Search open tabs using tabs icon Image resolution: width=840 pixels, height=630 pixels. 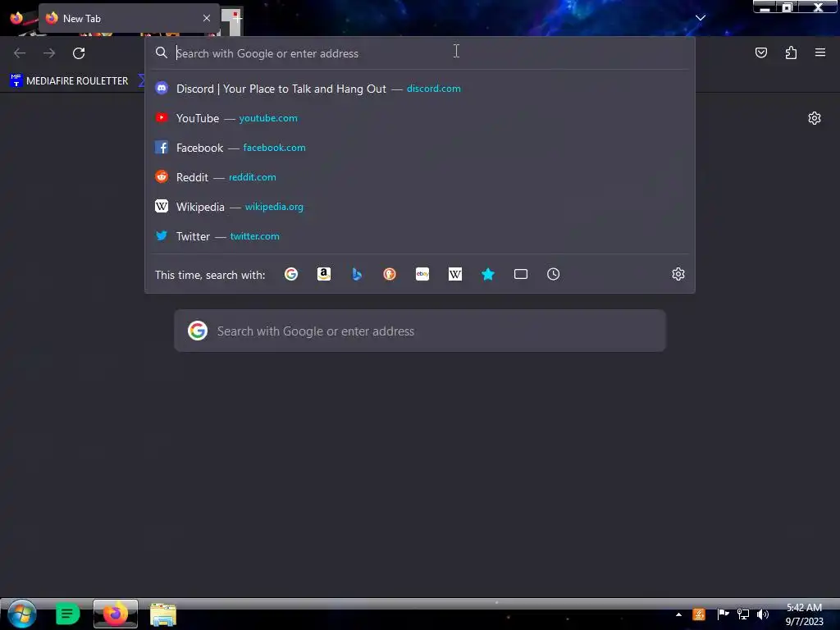coord(521,274)
